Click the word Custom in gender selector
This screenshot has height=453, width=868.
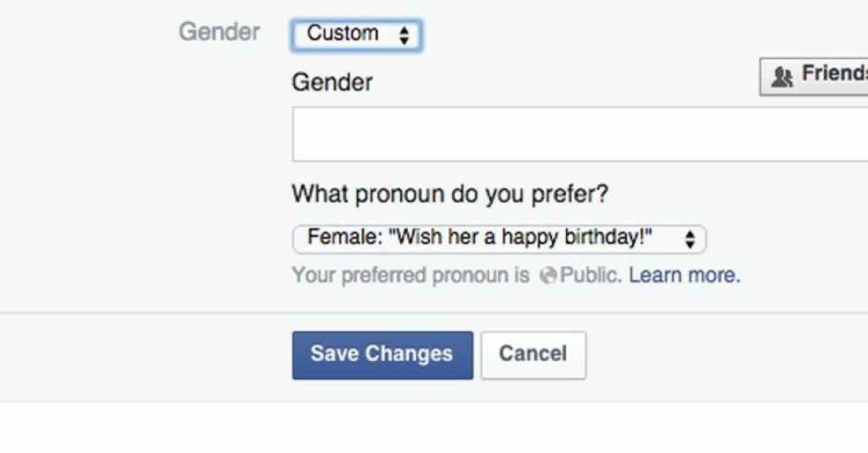tap(343, 34)
